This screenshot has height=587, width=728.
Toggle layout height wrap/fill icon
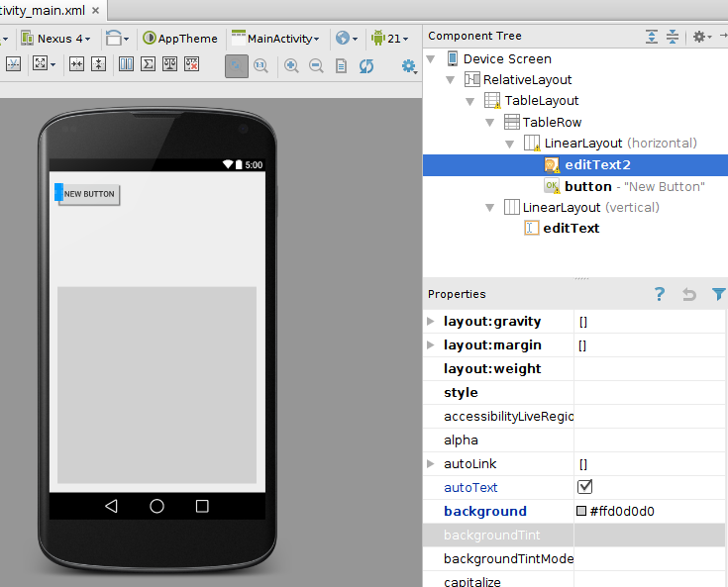98,64
